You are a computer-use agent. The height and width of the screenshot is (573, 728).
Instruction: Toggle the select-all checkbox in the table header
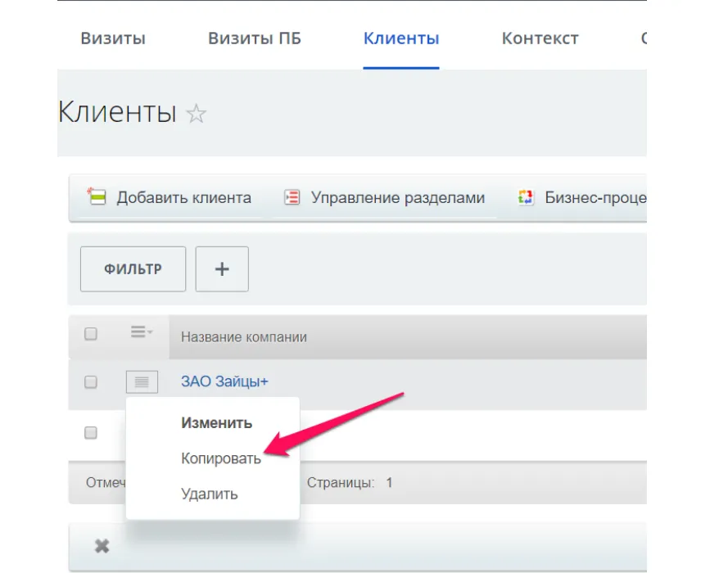pyautogui.click(x=90, y=332)
